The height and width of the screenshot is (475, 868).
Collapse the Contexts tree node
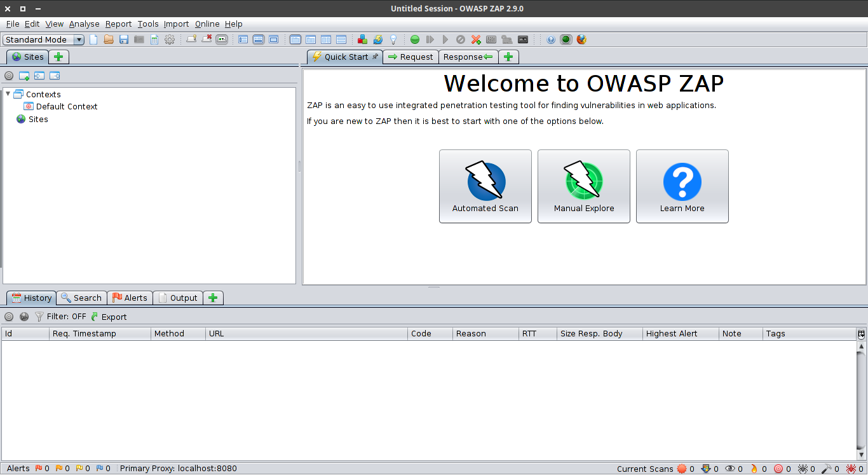8,94
